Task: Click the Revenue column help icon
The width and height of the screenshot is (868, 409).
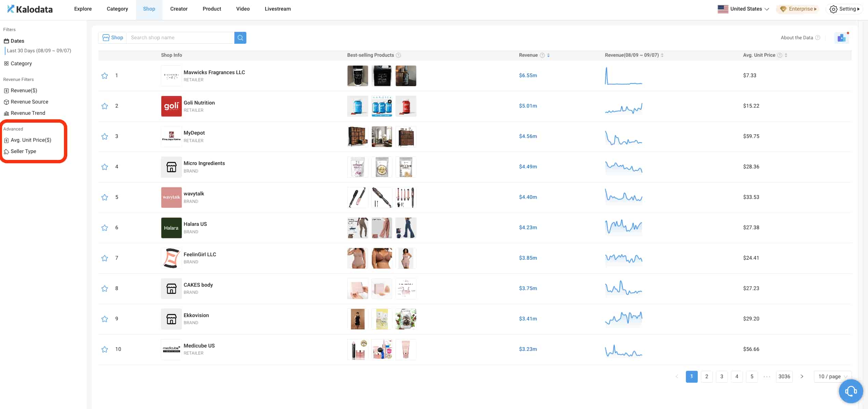Action: coord(542,55)
